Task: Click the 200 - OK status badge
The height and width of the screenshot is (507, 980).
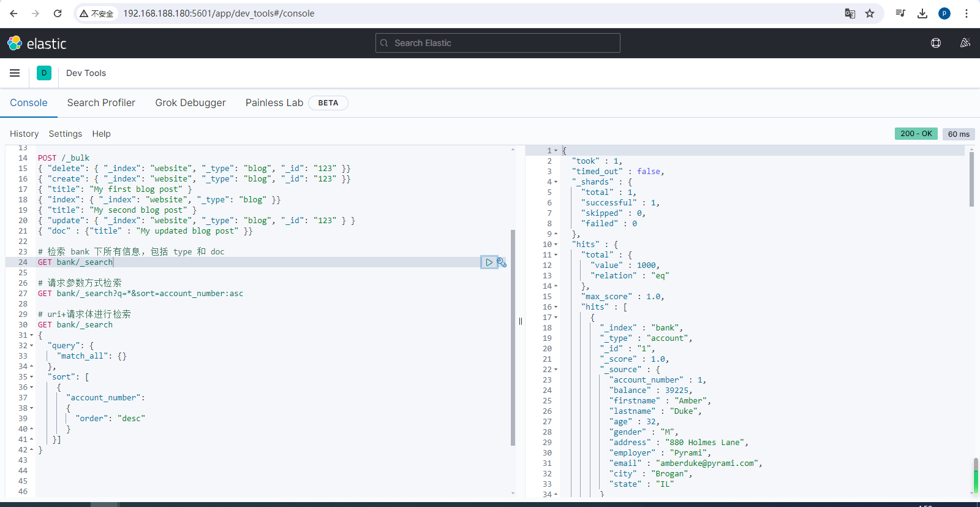Action: (916, 134)
